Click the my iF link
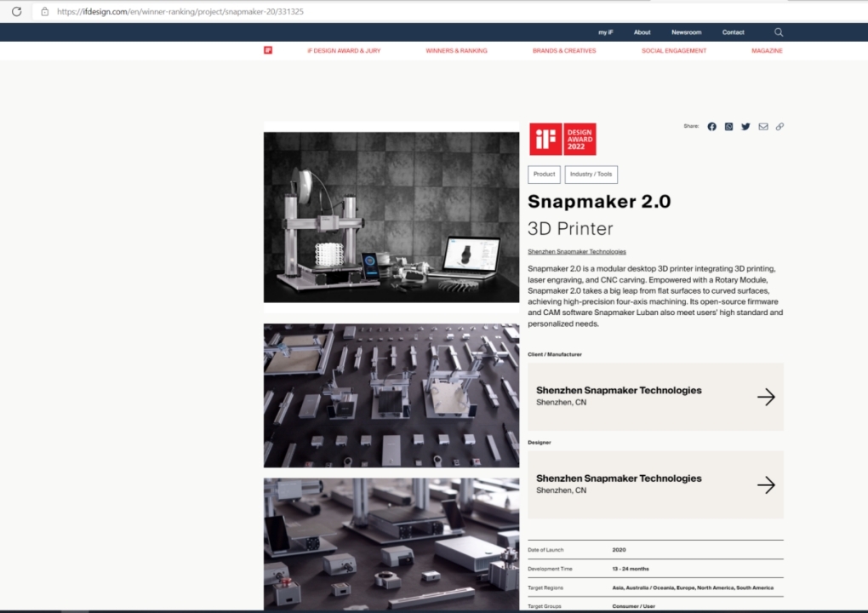The width and height of the screenshot is (868, 613). [605, 32]
